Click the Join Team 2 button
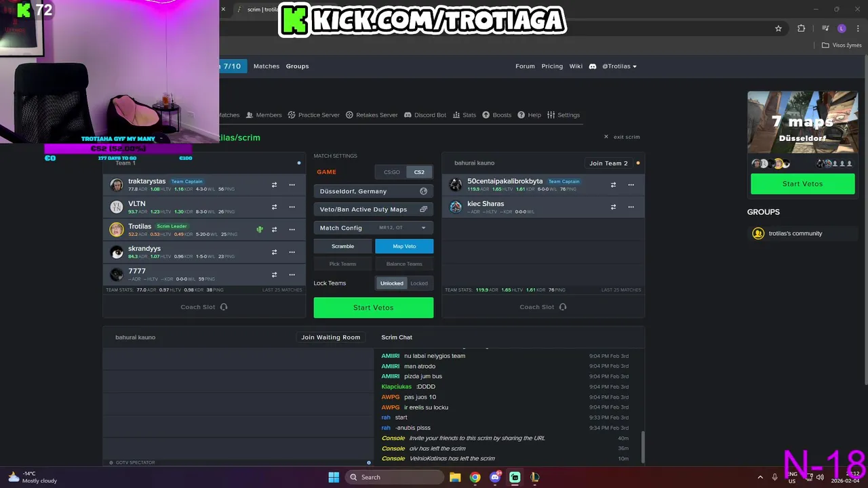Image resolution: width=868 pixels, height=488 pixels. [x=608, y=163]
